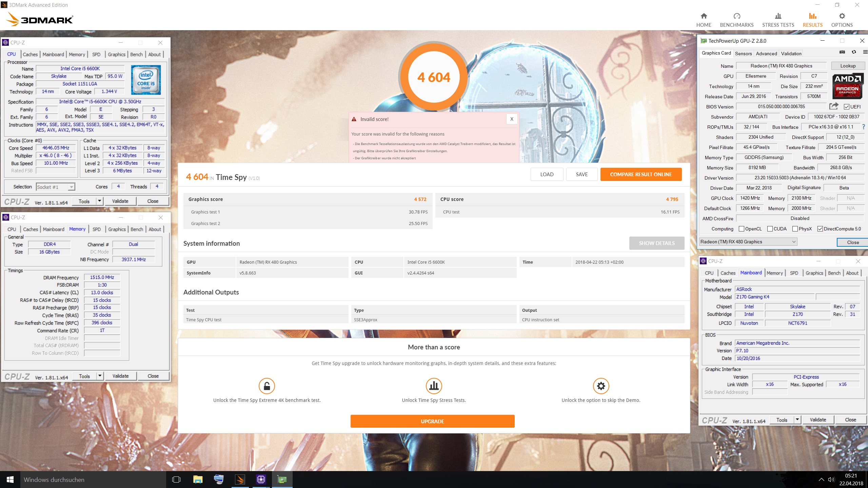Click the volume speaker tray icon
868x488 pixels.
pos(831,480)
